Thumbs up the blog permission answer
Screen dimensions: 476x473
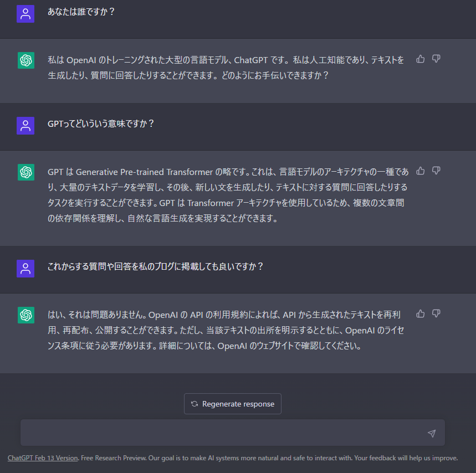coord(421,313)
